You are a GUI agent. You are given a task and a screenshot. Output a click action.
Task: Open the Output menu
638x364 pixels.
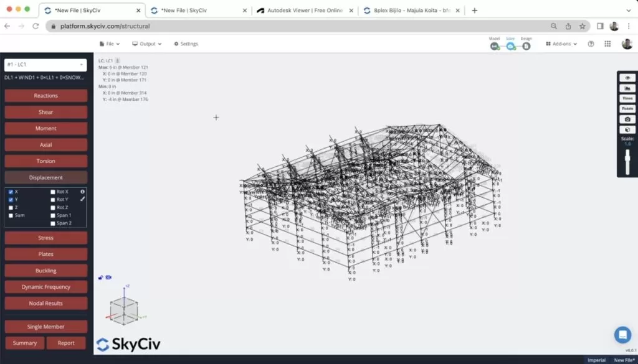coord(147,44)
